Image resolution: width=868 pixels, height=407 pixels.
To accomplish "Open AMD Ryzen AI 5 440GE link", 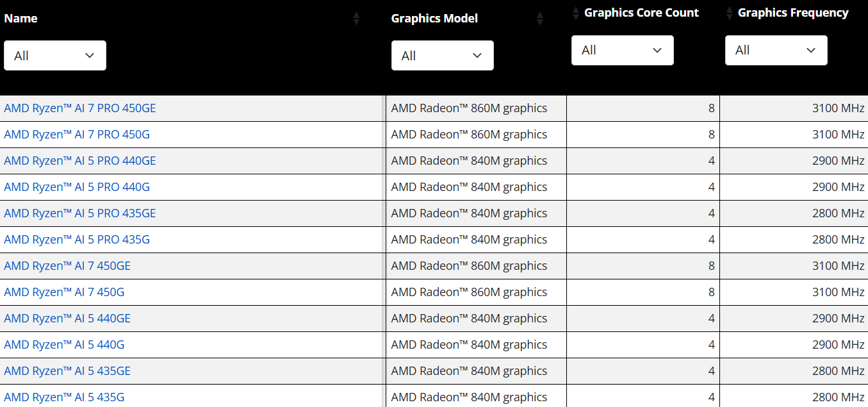I will [x=67, y=319].
